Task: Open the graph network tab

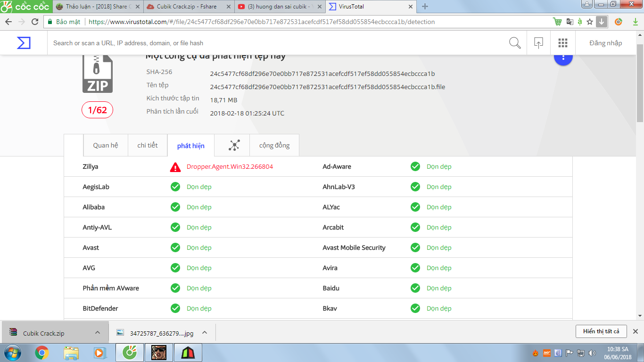Action: (x=234, y=145)
